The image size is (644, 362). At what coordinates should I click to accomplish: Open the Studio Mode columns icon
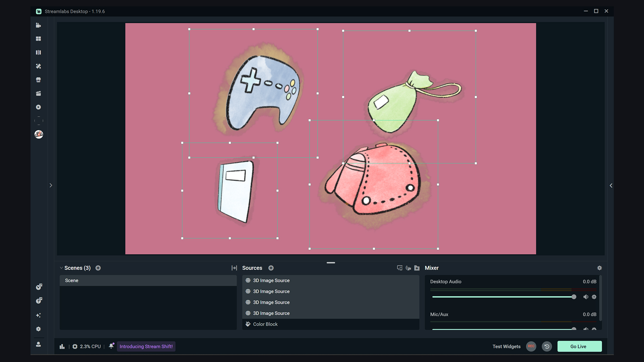click(x=38, y=52)
